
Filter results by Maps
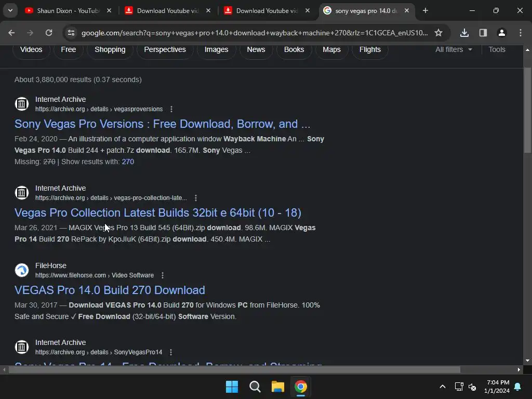332,49
